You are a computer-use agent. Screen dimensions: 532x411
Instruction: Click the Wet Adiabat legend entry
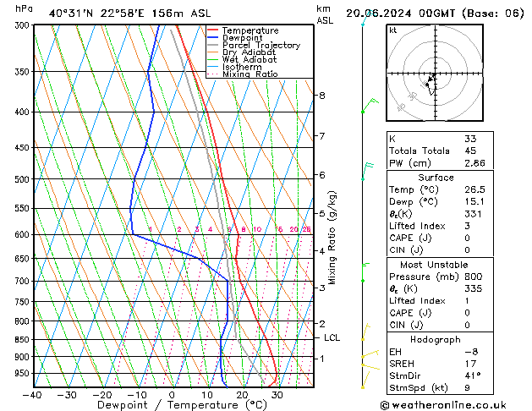tap(250, 60)
